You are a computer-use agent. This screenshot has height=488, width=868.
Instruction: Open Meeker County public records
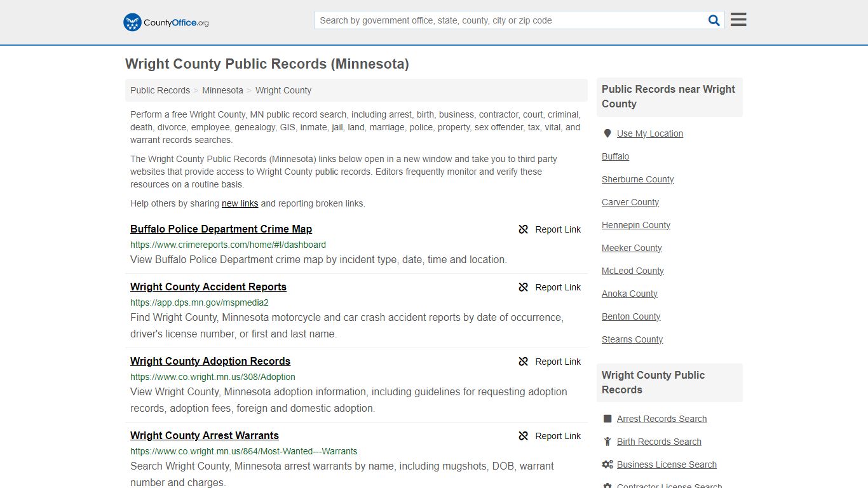pyautogui.click(x=632, y=248)
